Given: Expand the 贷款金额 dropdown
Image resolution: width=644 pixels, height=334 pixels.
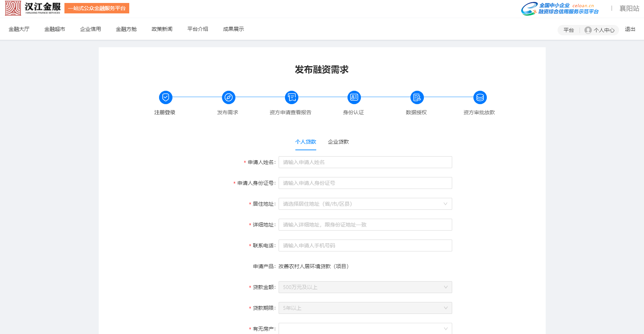Looking at the screenshot, I should 365,287.
